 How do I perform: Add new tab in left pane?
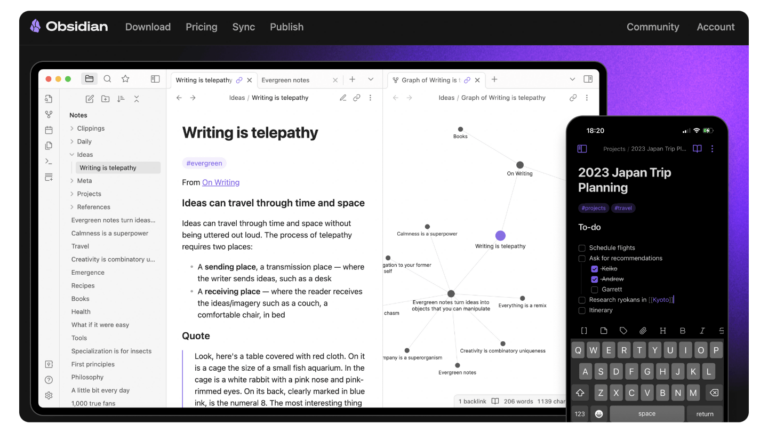(x=352, y=79)
